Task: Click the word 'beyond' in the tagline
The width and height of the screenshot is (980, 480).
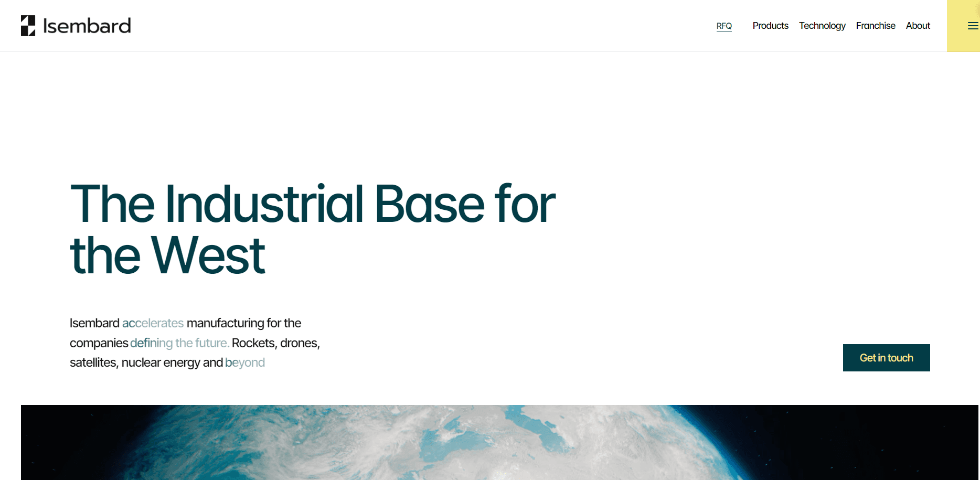Action: pyautogui.click(x=245, y=362)
